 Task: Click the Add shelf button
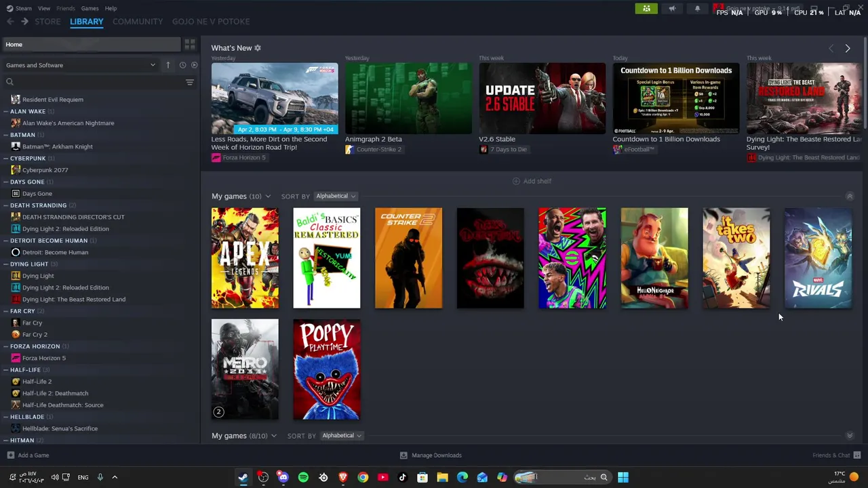(x=532, y=181)
